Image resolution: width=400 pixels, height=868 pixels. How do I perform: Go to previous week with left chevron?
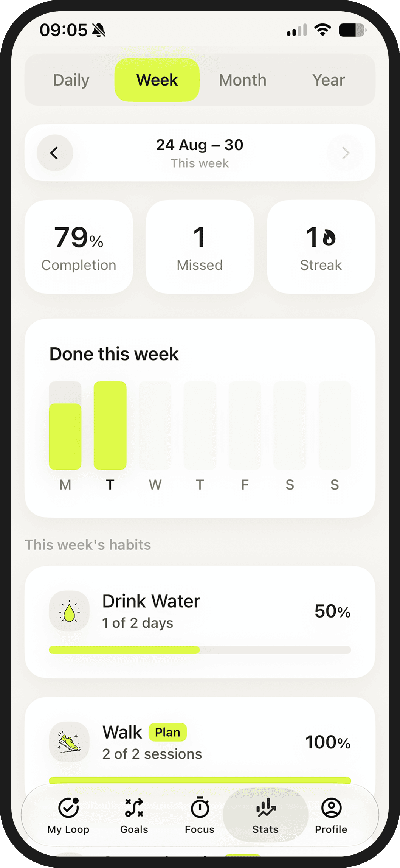tap(55, 153)
